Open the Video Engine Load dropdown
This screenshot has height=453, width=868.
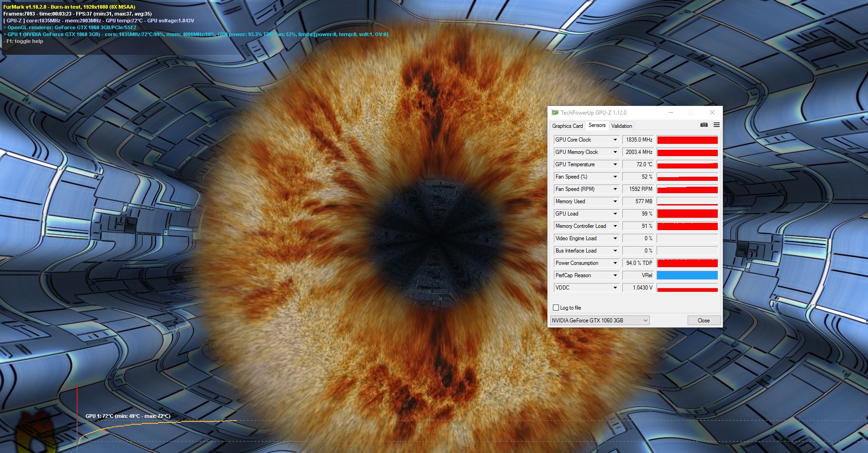615,238
